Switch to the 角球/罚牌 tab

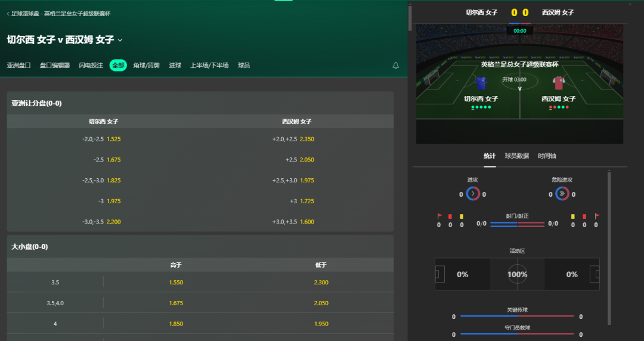tap(146, 66)
